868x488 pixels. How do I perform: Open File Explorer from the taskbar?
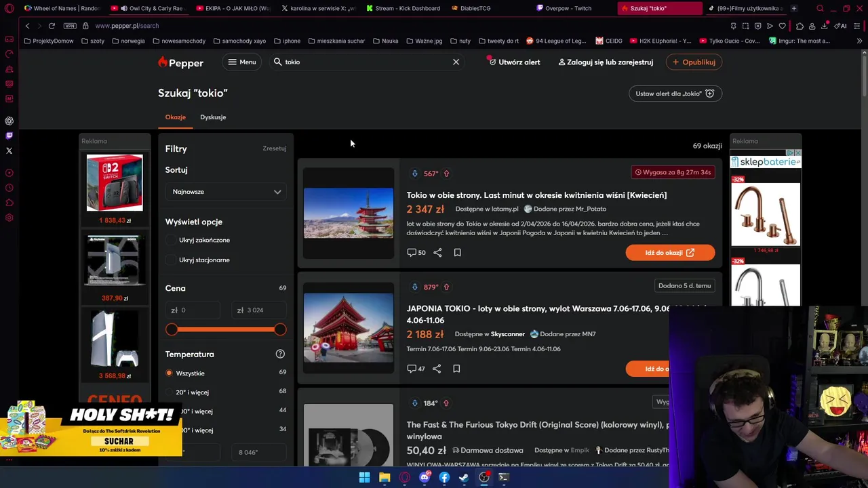click(x=384, y=477)
